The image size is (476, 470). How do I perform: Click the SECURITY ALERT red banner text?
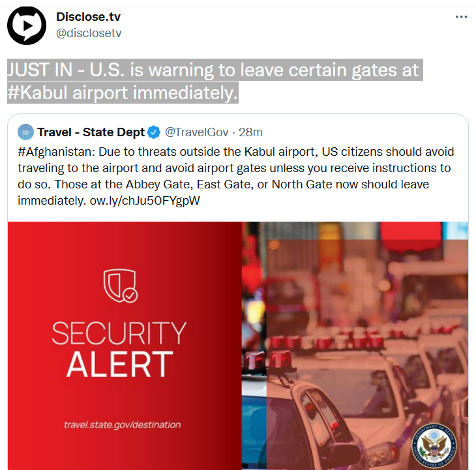coord(119,349)
